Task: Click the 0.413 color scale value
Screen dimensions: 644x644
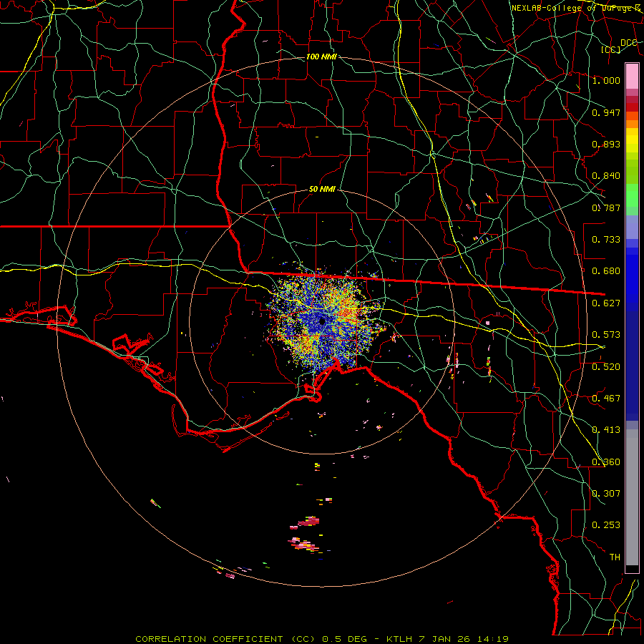Action: pyautogui.click(x=606, y=429)
